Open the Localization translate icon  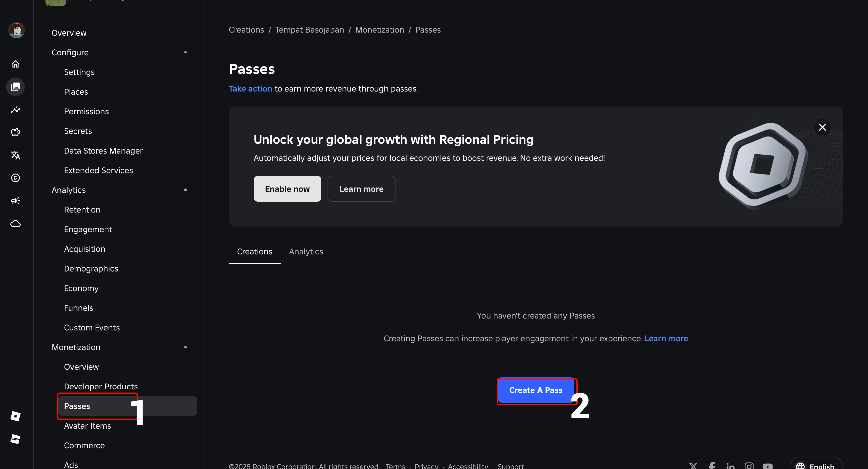(16, 155)
